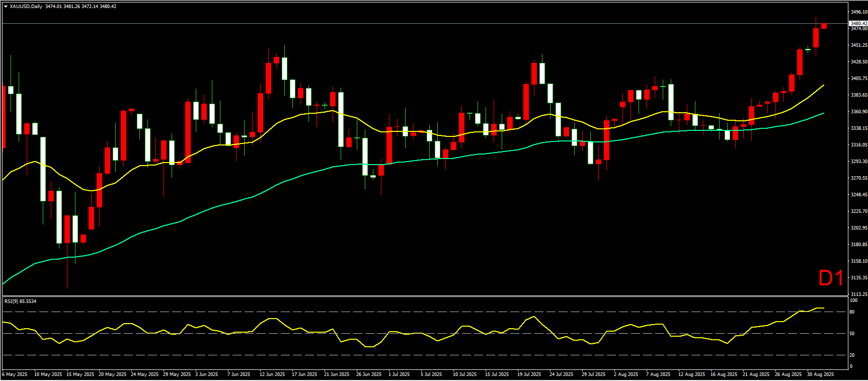Screen dimensions: 868x381
Task: Click the latest red candle at far right
Action: 824,26
